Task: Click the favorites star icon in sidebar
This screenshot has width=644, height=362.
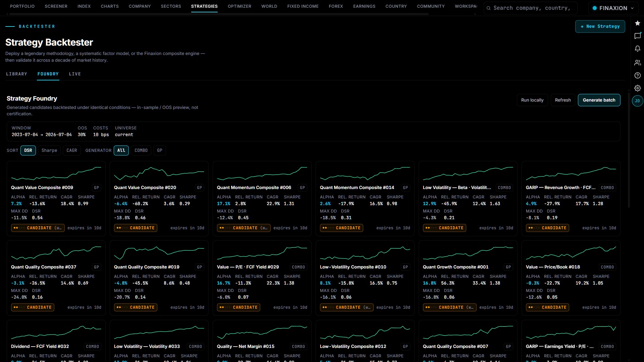Action: click(637, 23)
